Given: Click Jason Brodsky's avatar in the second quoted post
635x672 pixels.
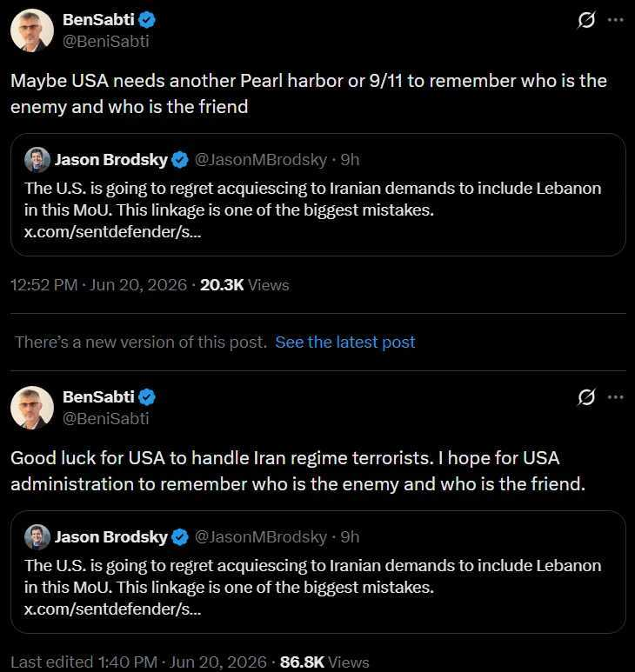Looking at the screenshot, I should point(37,537).
